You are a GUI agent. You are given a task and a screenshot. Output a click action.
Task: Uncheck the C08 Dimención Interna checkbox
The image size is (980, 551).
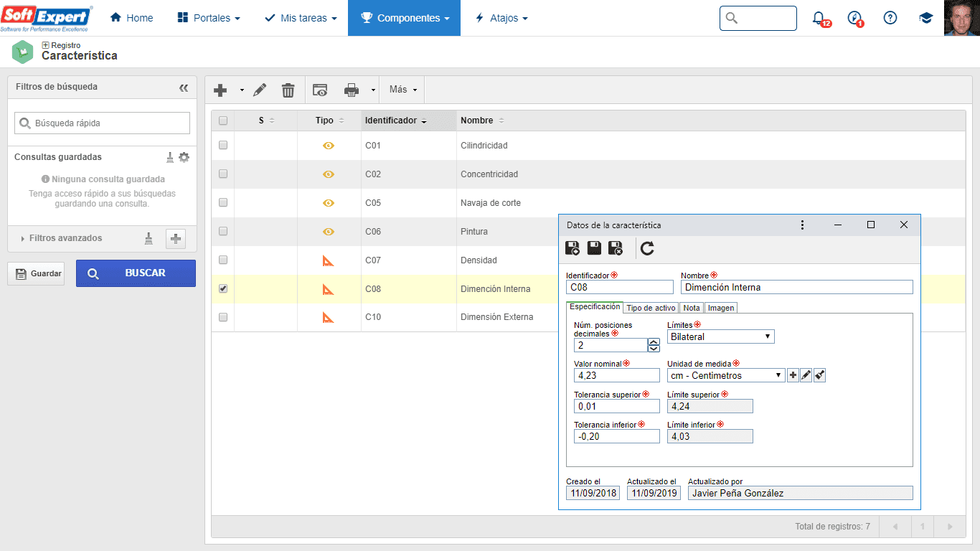(223, 288)
